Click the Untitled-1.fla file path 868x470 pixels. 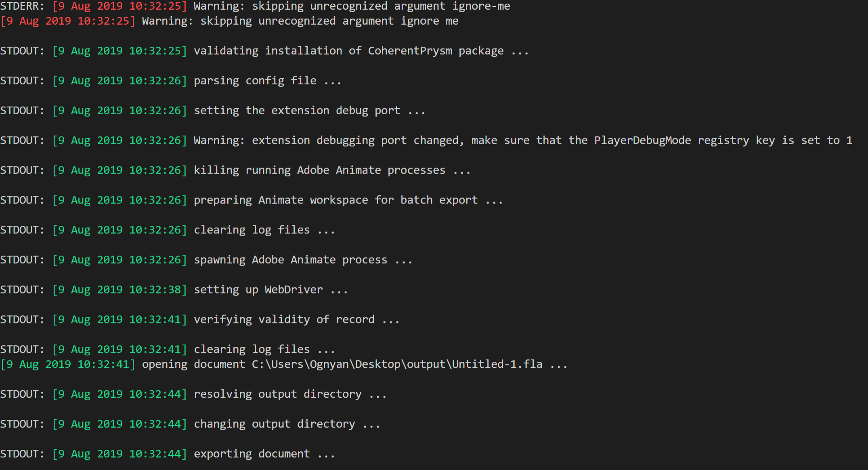[x=397, y=364]
